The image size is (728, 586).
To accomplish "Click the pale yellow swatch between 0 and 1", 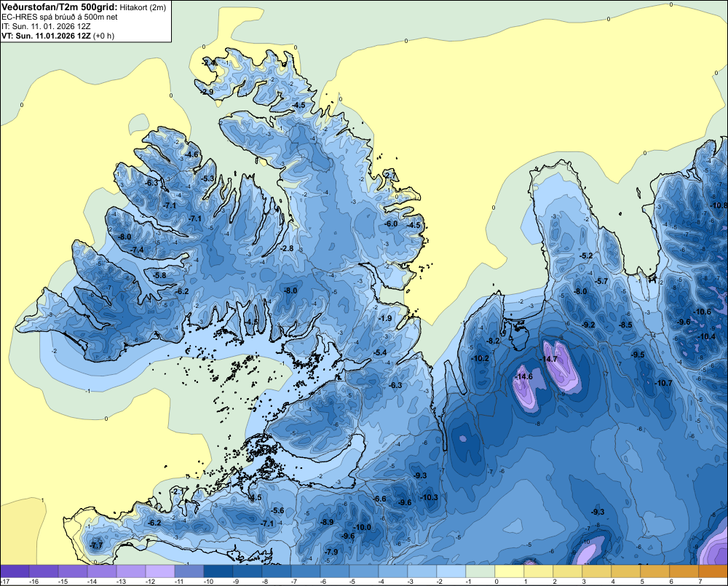I will [x=510, y=571].
